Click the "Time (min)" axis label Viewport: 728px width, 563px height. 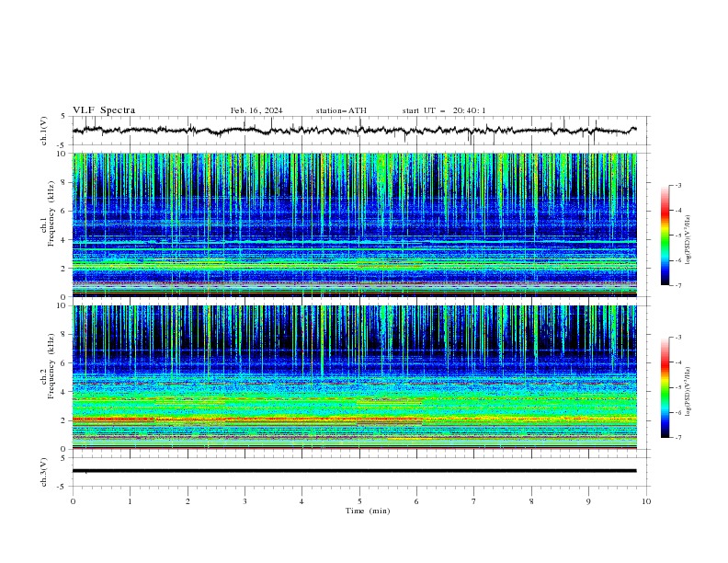pyautogui.click(x=368, y=511)
